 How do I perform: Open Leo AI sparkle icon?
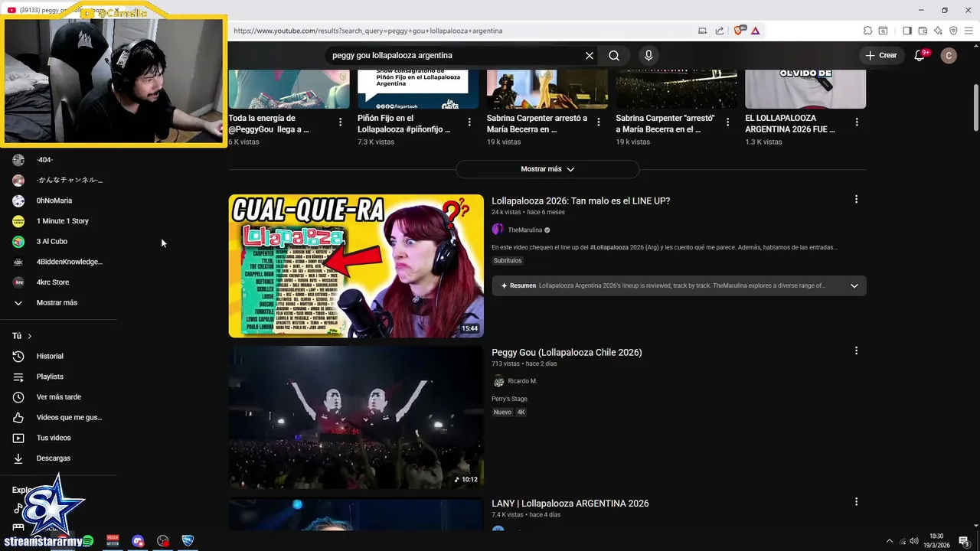click(x=938, y=31)
